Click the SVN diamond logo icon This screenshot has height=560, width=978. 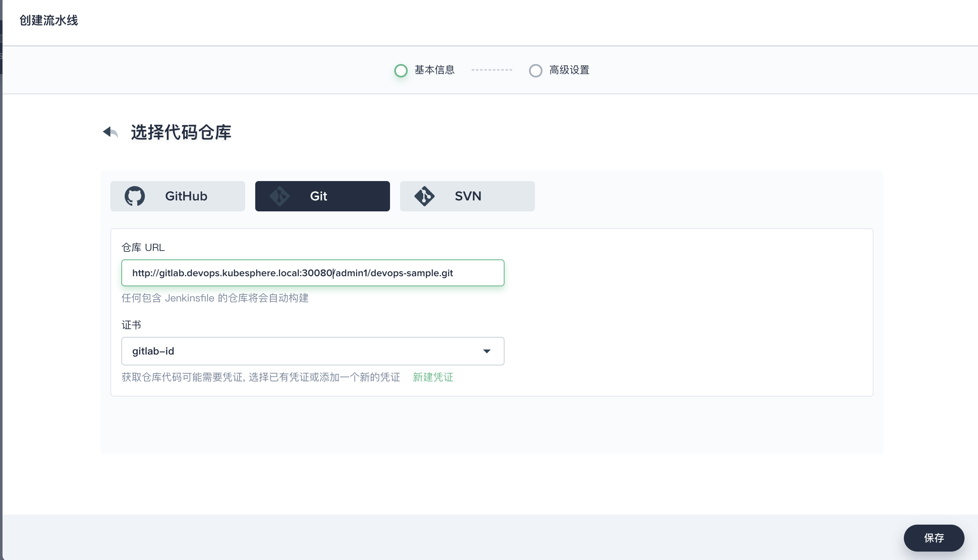tap(424, 196)
